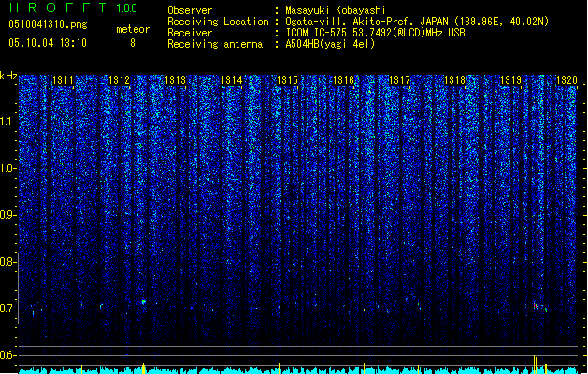The image size is (588, 374).
Task: Click the tall yellow power spike near 1319
Action: pyautogui.click(x=535, y=365)
